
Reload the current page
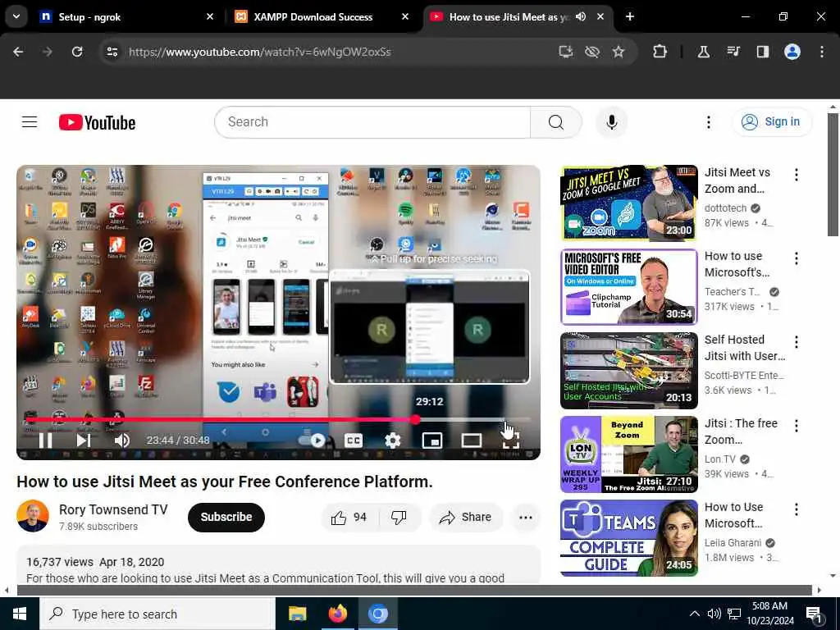pyautogui.click(x=77, y=52)
